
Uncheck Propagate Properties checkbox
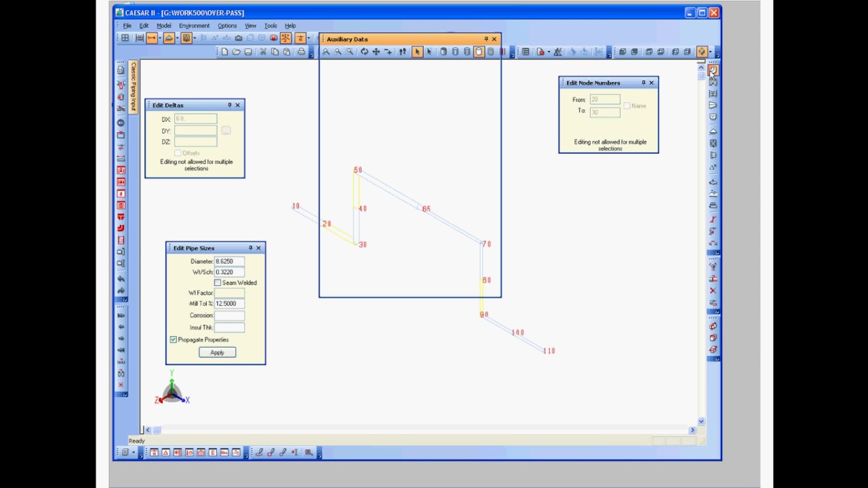(x=174, y=340)
